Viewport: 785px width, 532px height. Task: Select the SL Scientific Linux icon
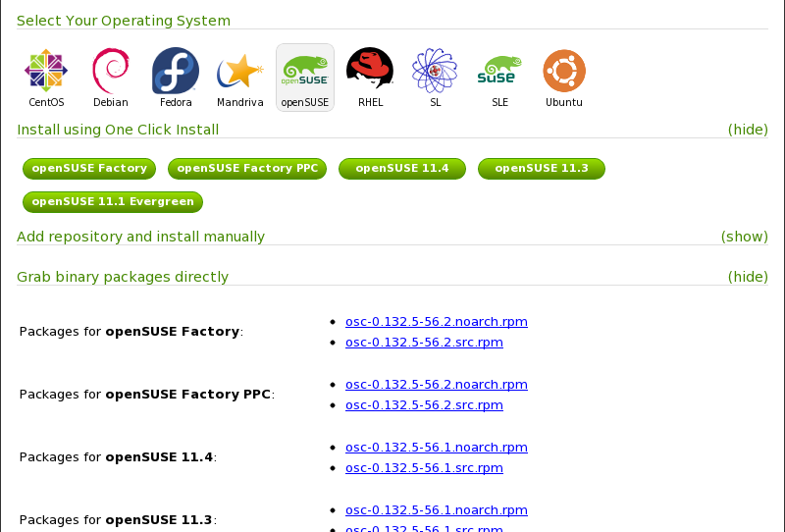coord(435,72)
